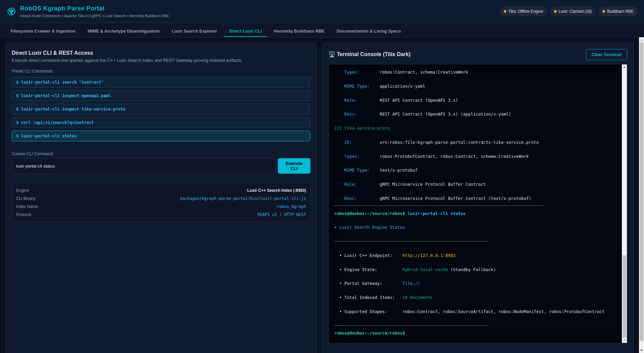Run preset luxir-portal-cli status command
644x353 pixels.
click(x=161, y=136)
